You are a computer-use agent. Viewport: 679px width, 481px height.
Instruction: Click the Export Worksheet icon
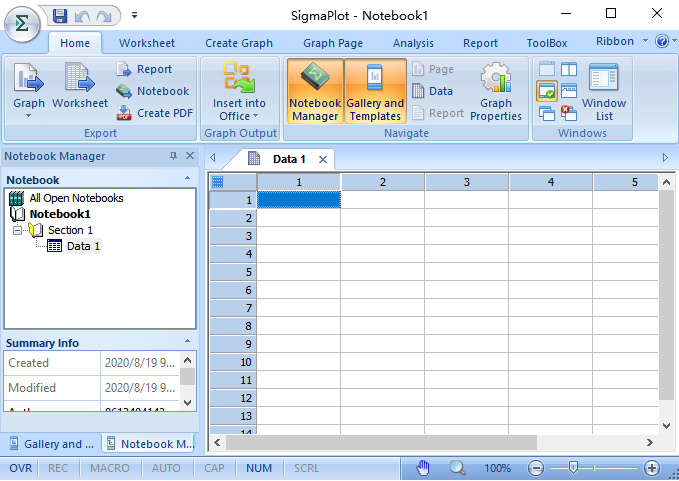point(80,88)
